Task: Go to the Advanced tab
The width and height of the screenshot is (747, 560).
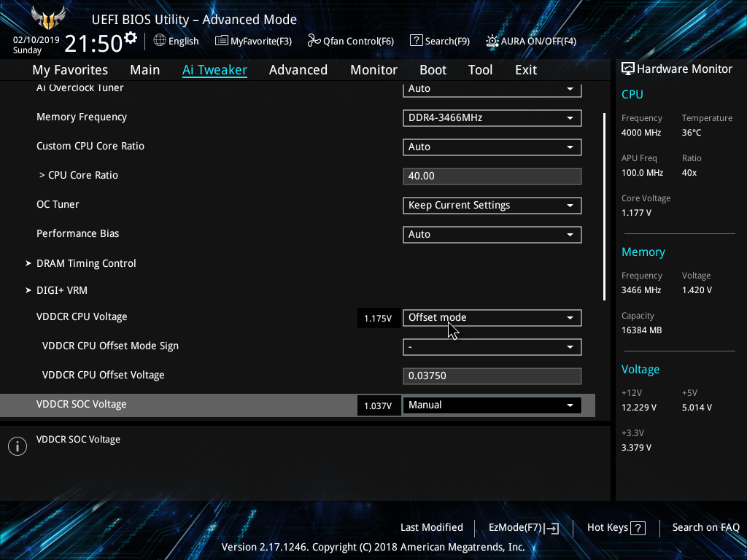Action: coord(298,70)
